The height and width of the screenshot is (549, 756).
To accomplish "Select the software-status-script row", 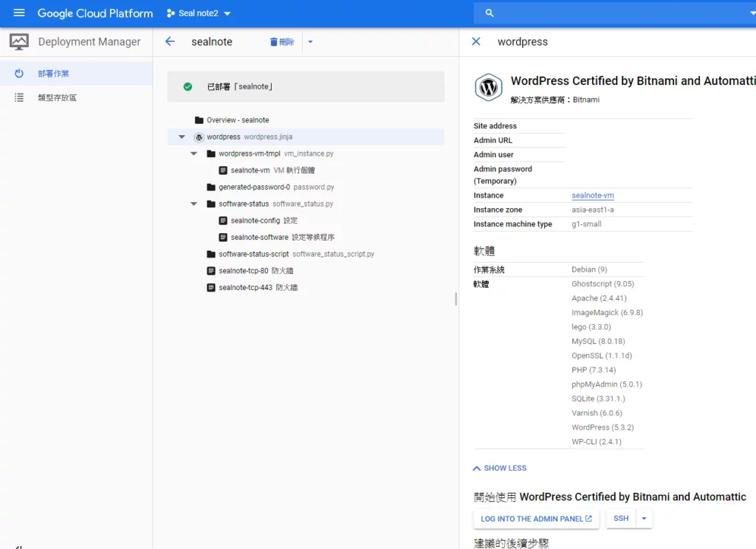I will (306, 254).
